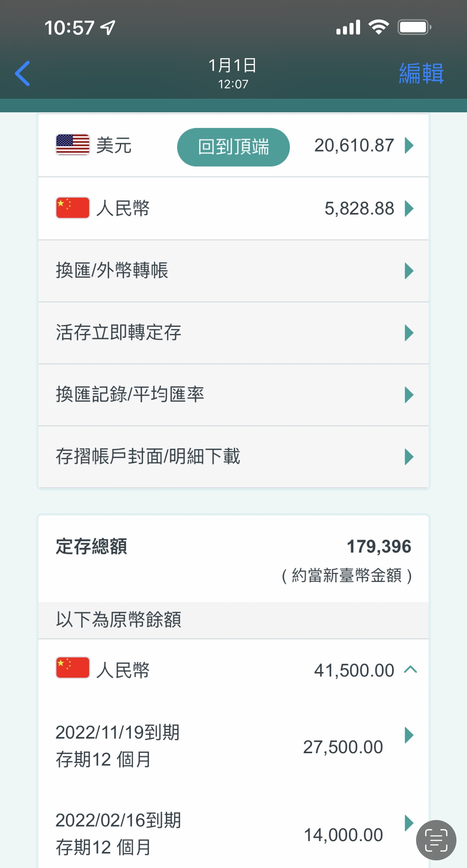Viewport: 467px width, 868px height.
Task: Tap the blue back arrow icon
Action: 23,73
